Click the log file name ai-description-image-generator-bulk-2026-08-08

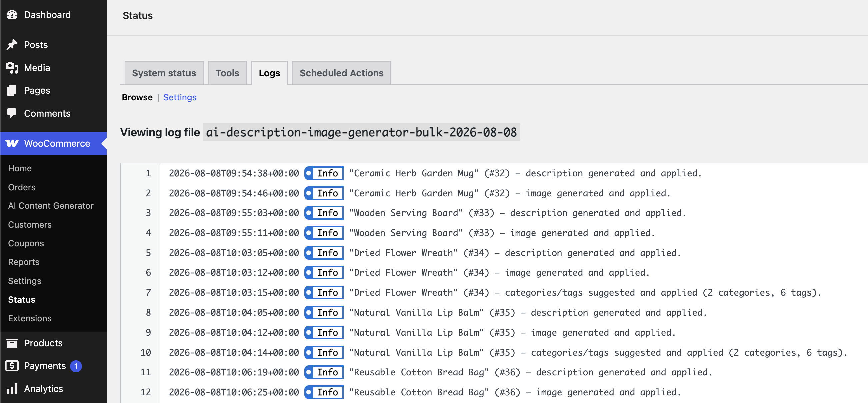[x=361, y=132]
